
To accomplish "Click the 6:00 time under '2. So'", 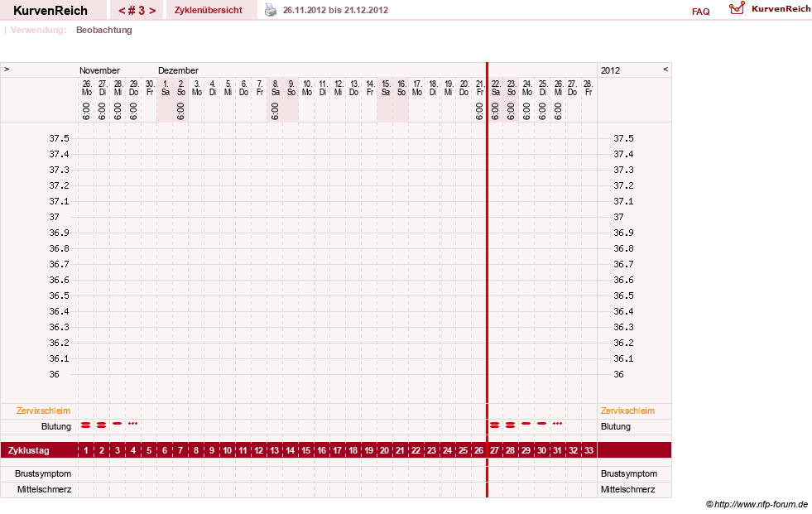I will pyautogui.click(x=180, y=111).
